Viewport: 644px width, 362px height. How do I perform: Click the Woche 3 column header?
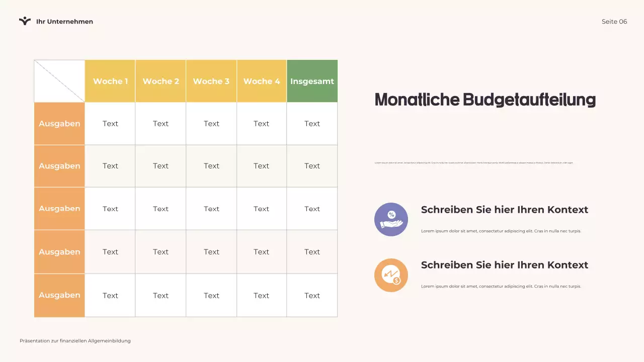click(211, 81)
